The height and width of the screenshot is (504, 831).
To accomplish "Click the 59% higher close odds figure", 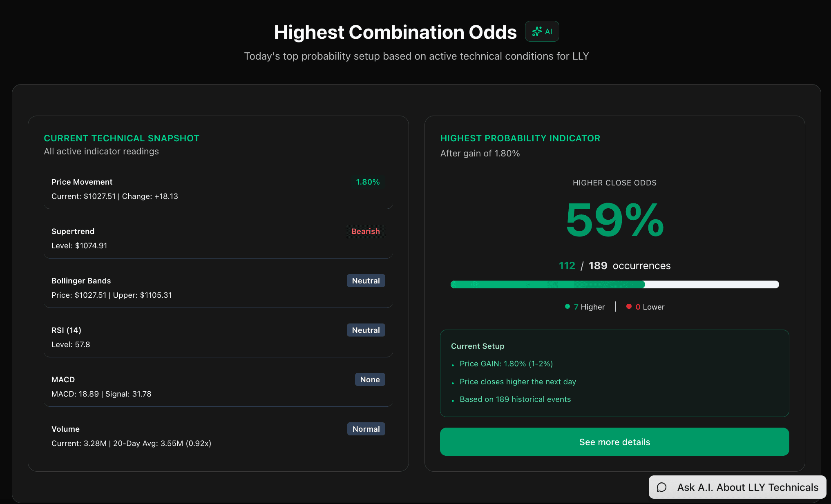I will tap(614, 221).
